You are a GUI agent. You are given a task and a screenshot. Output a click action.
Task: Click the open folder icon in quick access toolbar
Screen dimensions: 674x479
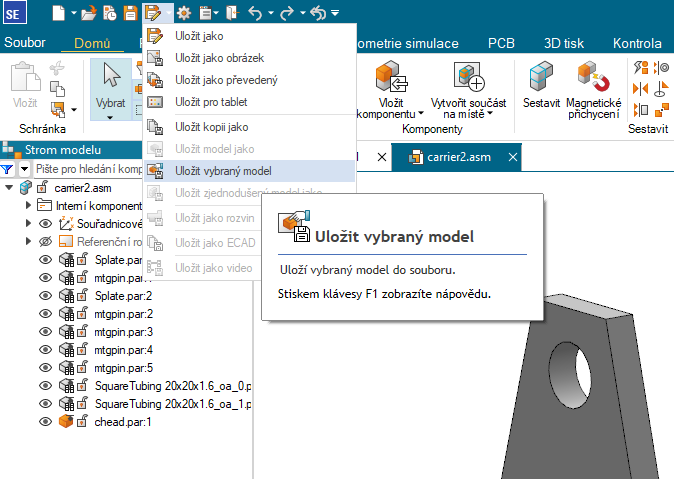89,14
